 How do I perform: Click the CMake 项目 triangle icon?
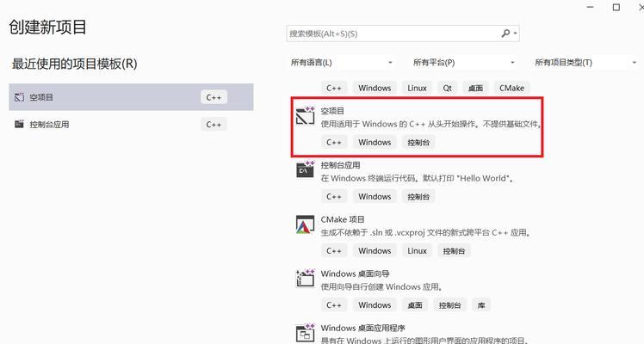pyautogui.click(x=305, y=224)
